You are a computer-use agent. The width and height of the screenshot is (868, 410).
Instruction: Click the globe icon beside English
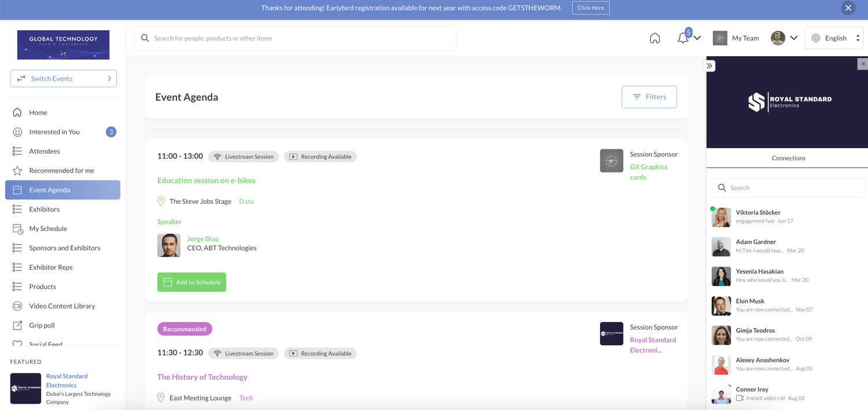click(x=815, y=38)
